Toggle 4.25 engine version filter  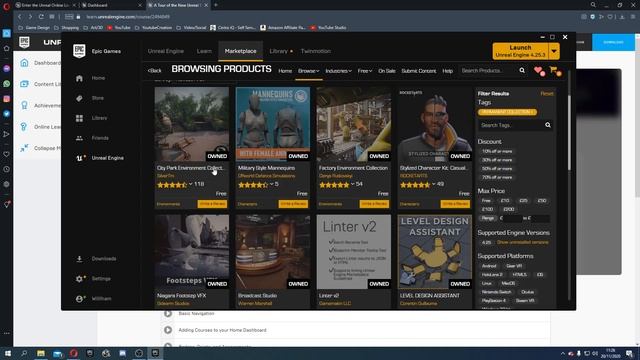[x=486, y=242]
